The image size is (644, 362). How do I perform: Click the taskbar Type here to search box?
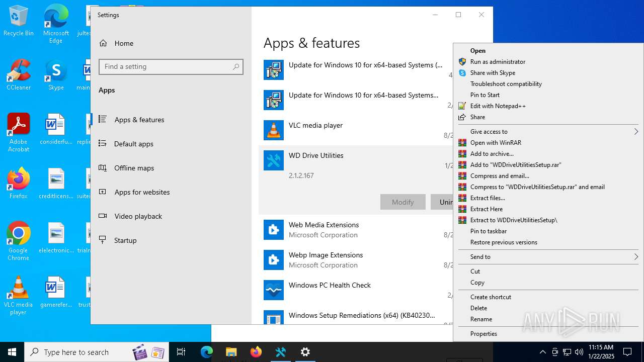point(97,352)
